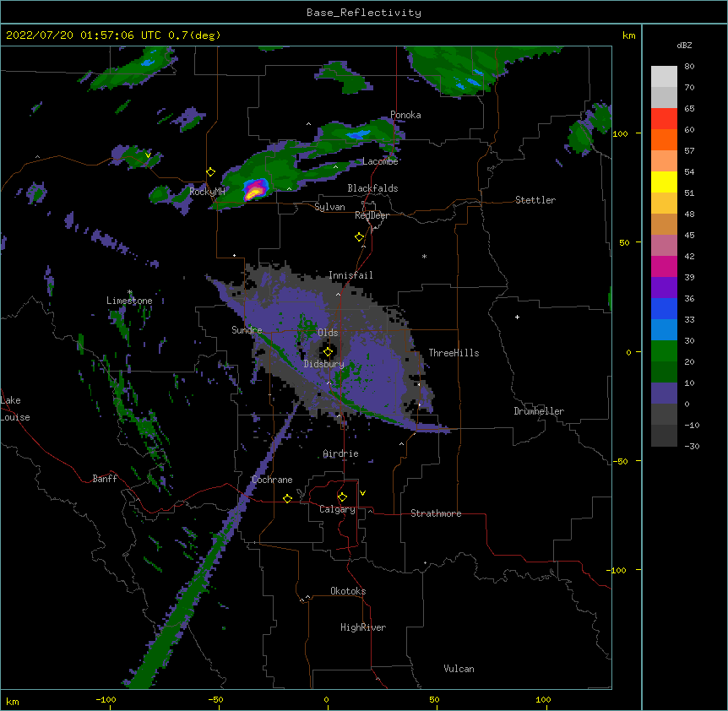Image resolution: width=728 pixels, height=711 pixels.
Task: Click the RockyMH label
Action: point(207,191)
